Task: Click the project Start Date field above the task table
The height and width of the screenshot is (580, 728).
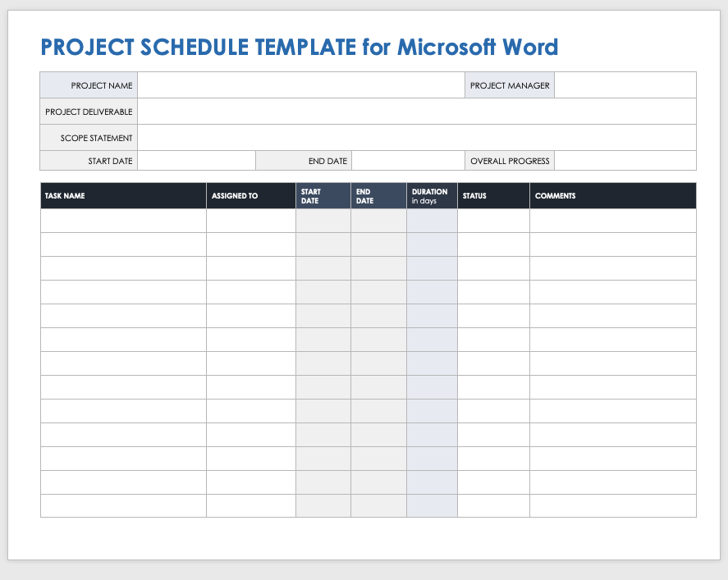Action: 196,161
